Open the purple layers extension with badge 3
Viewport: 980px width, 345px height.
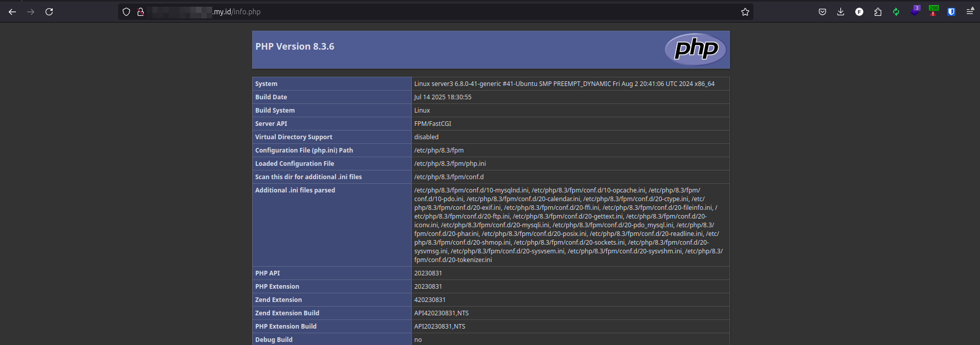click(x=915, y=10)
